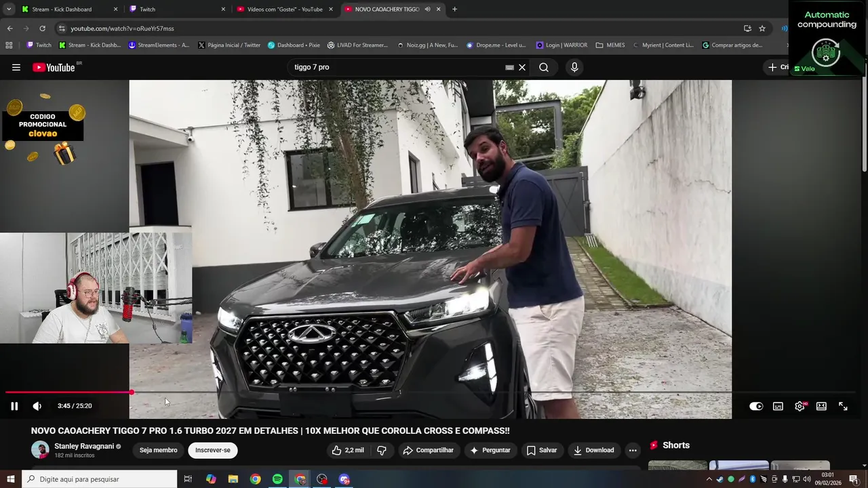
Task: Pause the video playback
Action: 14,406
